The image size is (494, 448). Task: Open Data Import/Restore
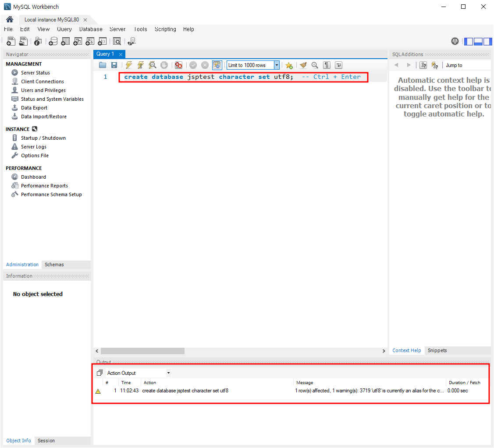click(43, 117)
